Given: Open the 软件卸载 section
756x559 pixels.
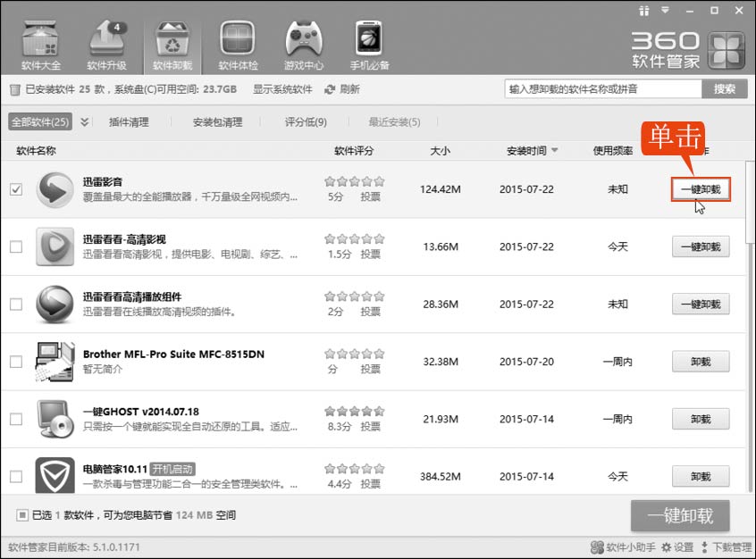Looking at the screenshot, I should tap(172, 46).
